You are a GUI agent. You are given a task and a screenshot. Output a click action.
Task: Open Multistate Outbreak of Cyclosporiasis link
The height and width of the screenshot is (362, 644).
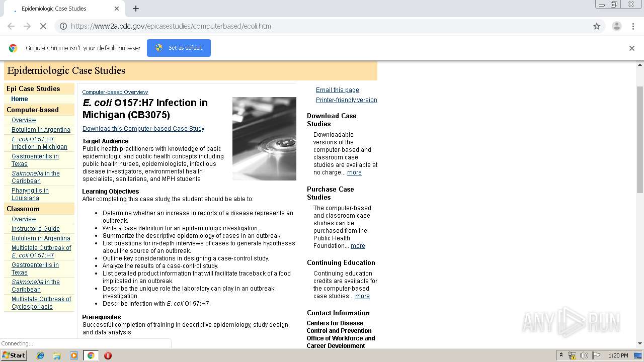point(41,303)
